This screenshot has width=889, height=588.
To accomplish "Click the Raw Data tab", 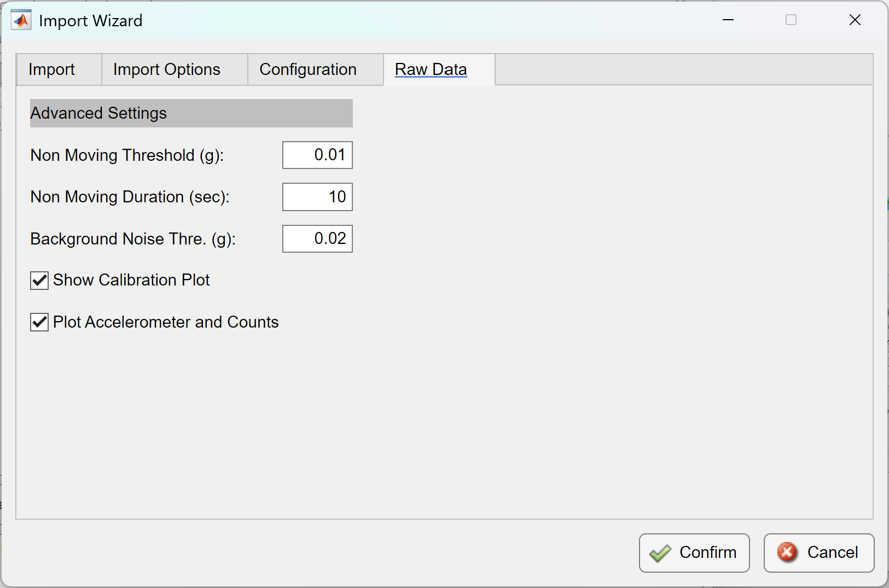I will [x=431, y=69].
